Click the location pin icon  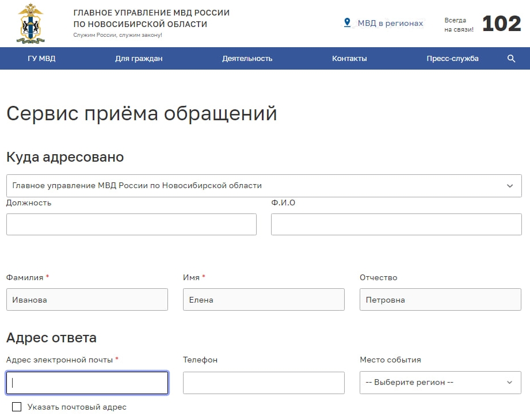point(347,23)
